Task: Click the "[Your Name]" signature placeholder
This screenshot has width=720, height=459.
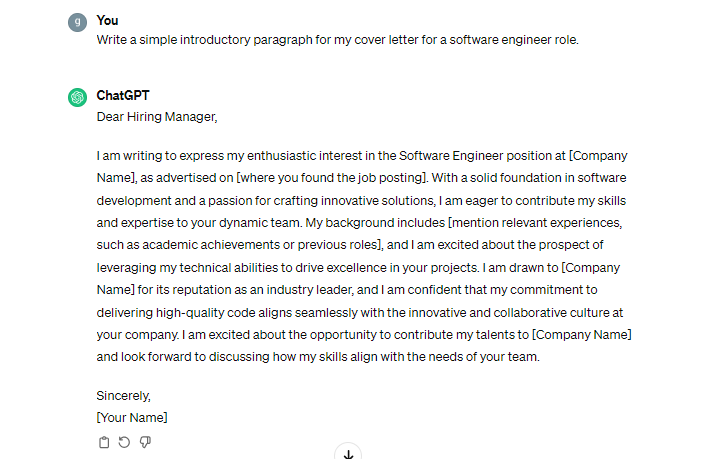Action: (x=132, y=417)
